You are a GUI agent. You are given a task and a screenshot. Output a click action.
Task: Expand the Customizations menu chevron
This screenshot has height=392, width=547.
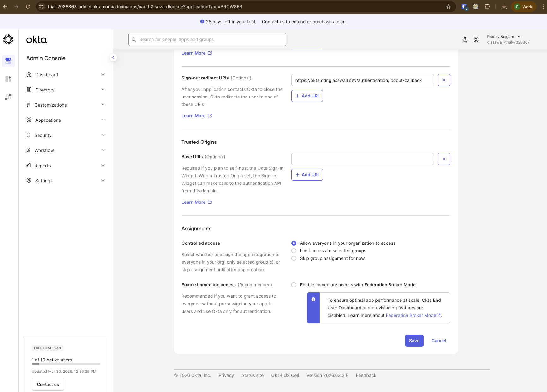tap(103, 105)
